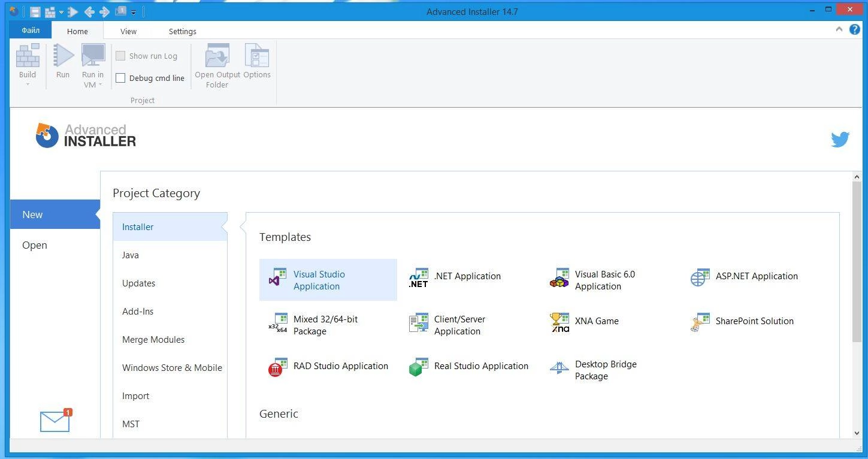Expand the Build dropdown arrow
868x459 pixels.
(28, 84)
